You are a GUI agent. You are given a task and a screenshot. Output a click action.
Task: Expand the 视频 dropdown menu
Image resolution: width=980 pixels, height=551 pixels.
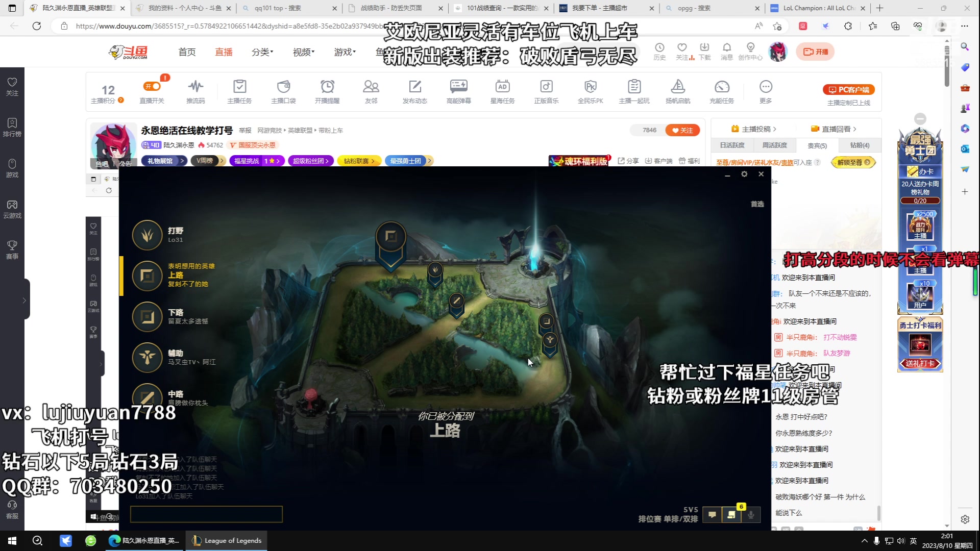point(304,52)
